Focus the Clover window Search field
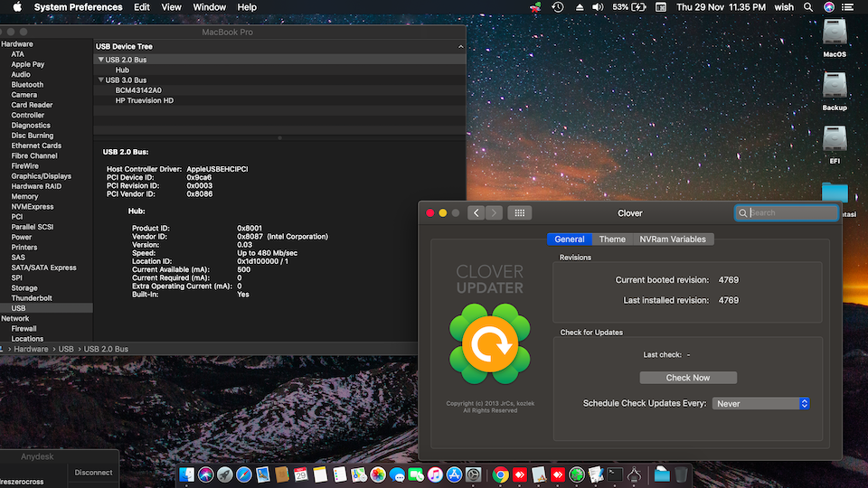 point(786,213)
